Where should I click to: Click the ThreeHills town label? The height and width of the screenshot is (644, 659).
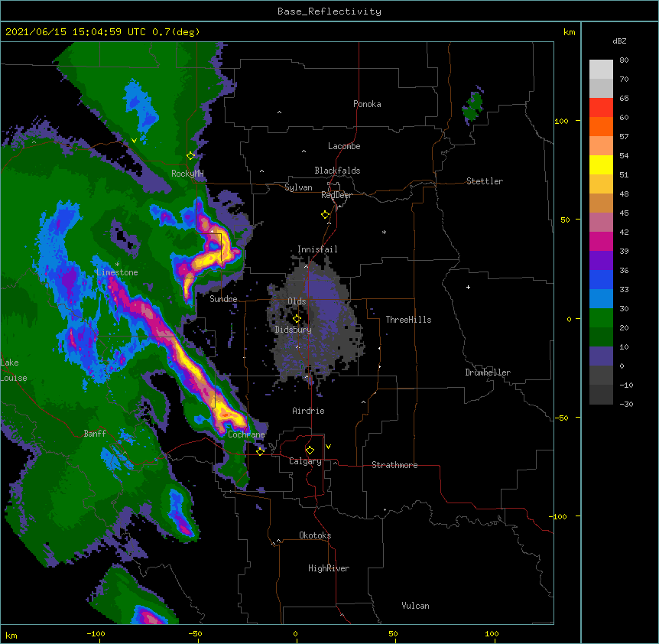pos(408,320)
